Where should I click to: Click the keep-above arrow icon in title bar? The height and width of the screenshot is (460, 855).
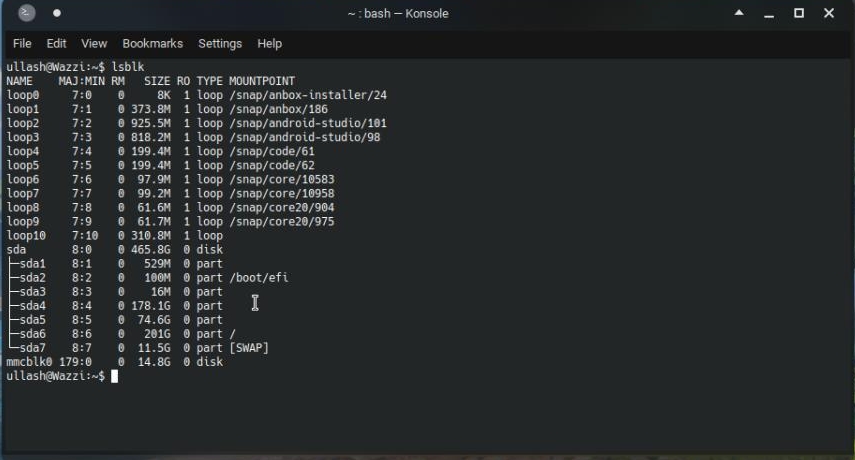739,13
